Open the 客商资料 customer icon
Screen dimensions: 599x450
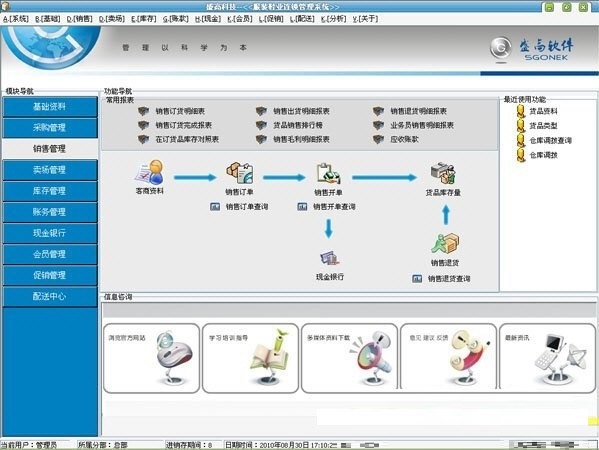[149, 172]
